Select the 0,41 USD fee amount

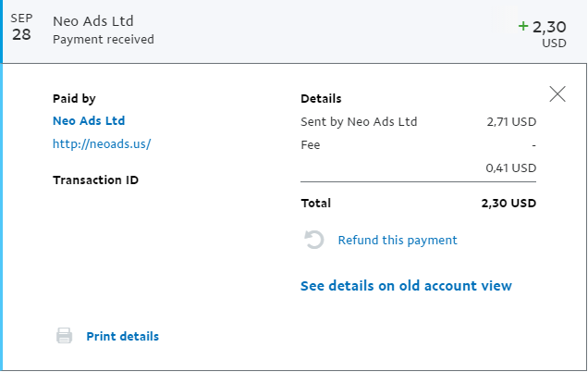click(510, 167)
